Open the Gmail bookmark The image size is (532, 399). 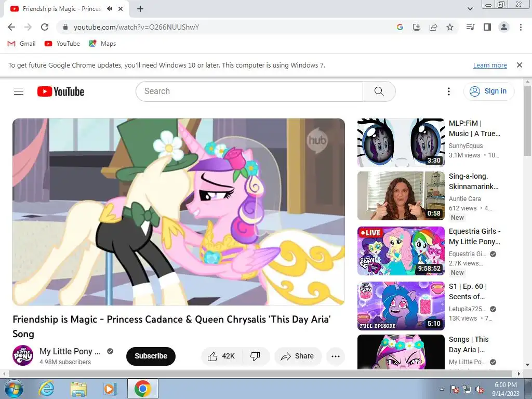tap(21, 44)
